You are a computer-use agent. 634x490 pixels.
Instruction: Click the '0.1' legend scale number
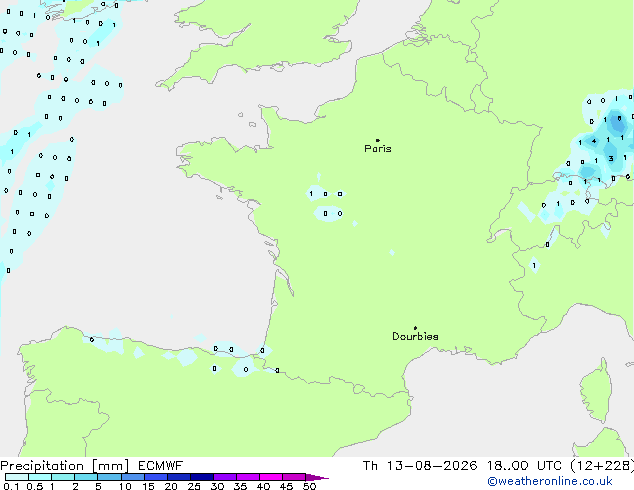(11, 486)
